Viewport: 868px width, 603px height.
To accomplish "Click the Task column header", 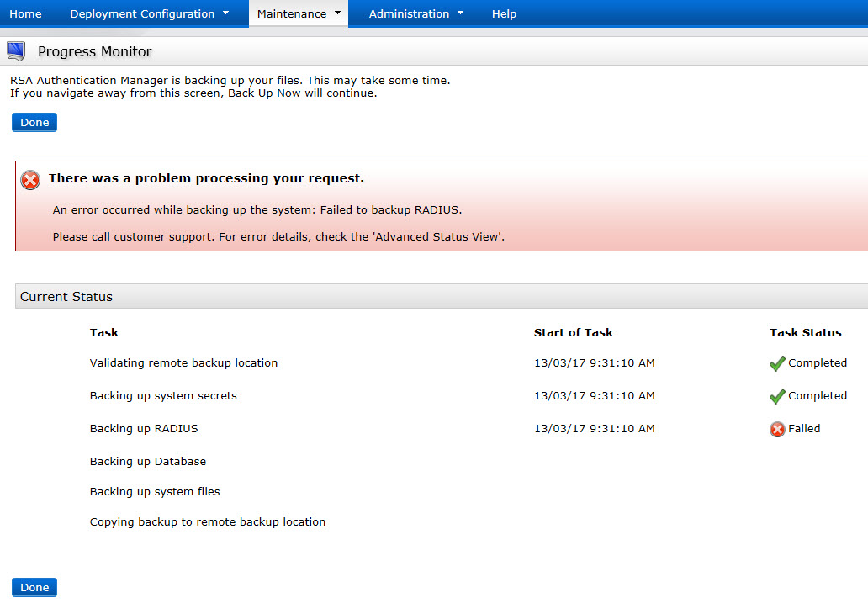I will point(104,332).
